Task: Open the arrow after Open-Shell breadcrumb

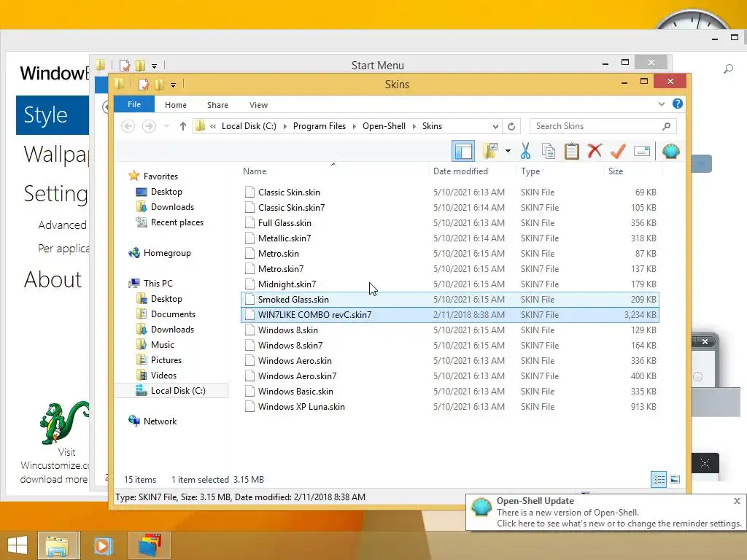Action: coord(414,126)
